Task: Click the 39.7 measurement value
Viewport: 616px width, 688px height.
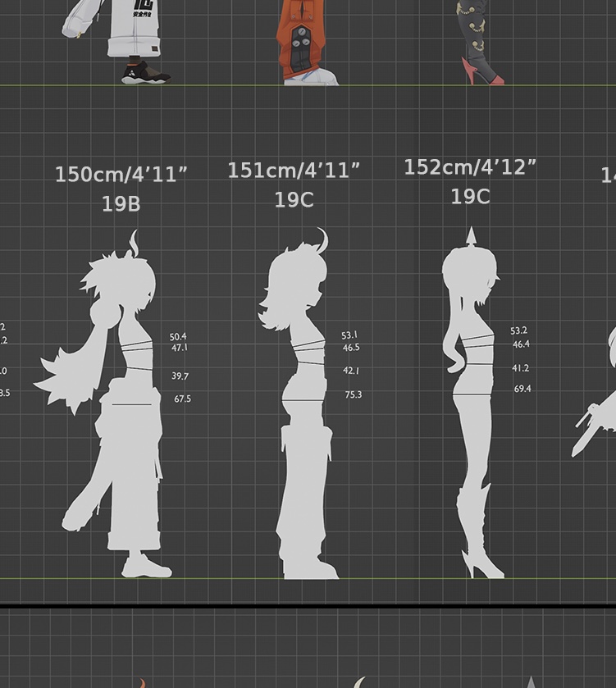Action: 180,376
